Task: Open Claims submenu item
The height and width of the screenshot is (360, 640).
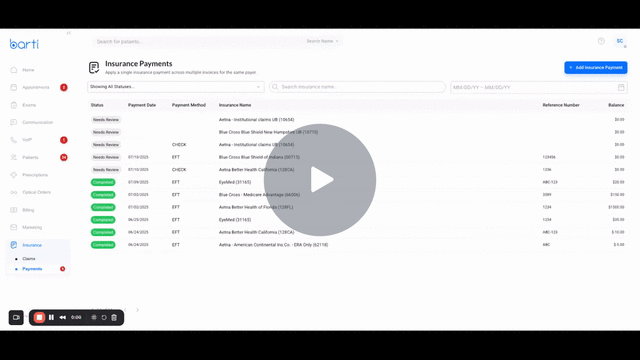Action: click(29, 259)
